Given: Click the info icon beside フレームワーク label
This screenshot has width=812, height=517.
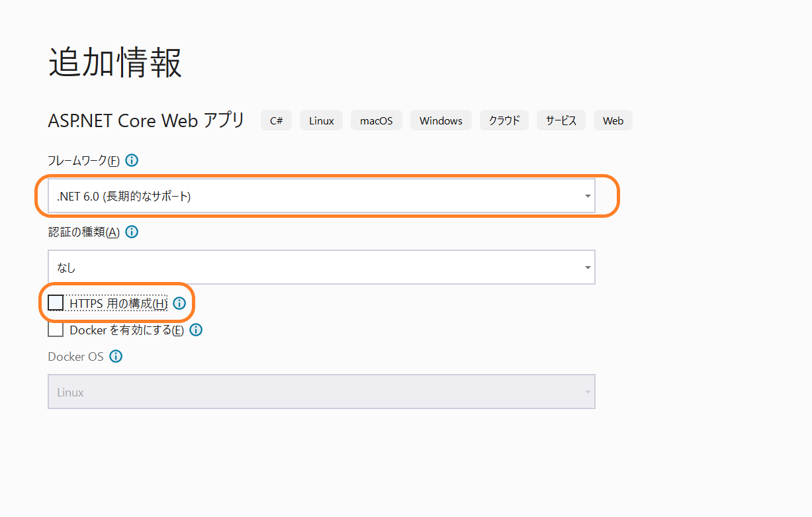Looking at the screenshot, I should [x=132, y=160].
